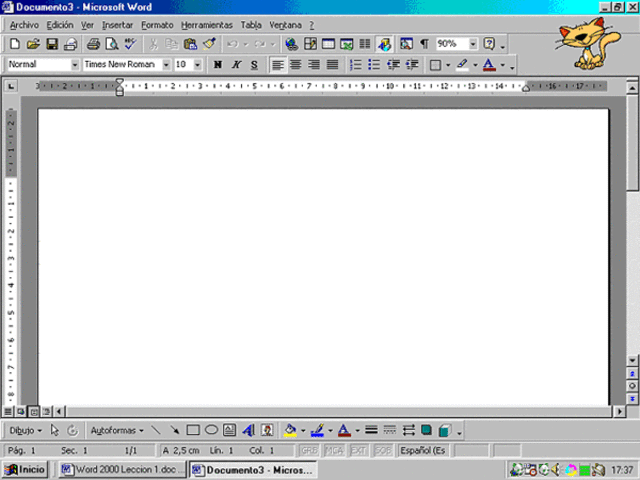Select the Format Painter brush
Image resolution: width=640 pixels, height=480 pixels.
[209, 44]
